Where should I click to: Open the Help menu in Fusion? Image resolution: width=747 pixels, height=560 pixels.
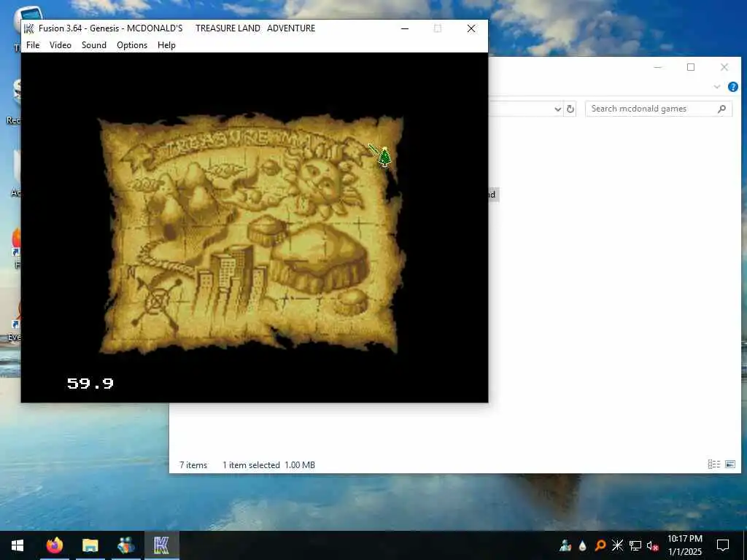pyautogui.click(x=167, y=45)
